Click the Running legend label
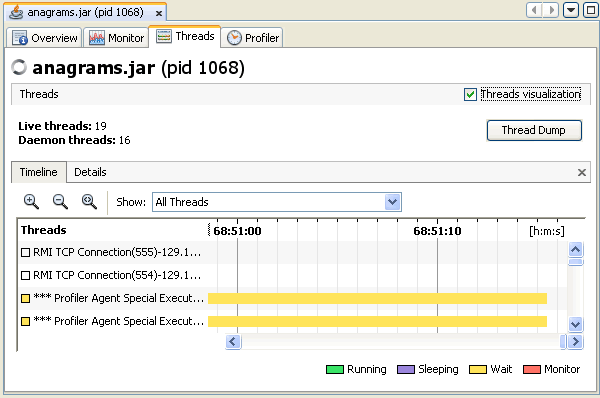 coord(367,370)
